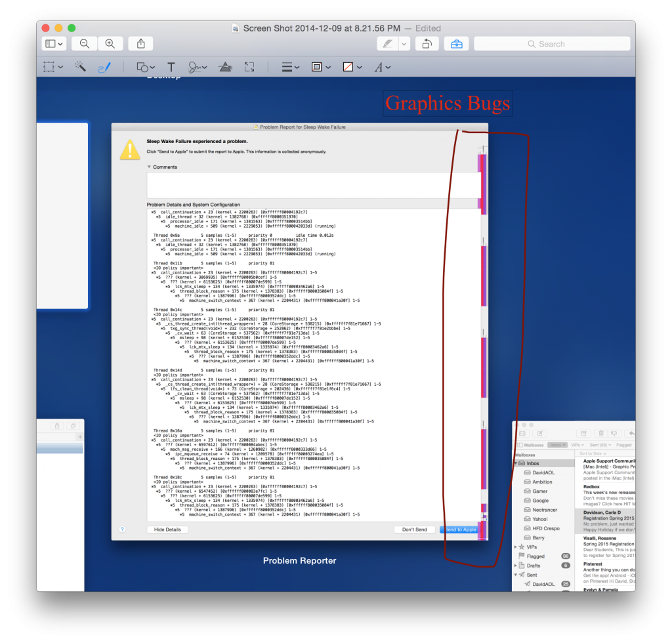This screenshot has height=643, width=672.
Task: Open the Adjust Size tool
Action: (249, 67)
